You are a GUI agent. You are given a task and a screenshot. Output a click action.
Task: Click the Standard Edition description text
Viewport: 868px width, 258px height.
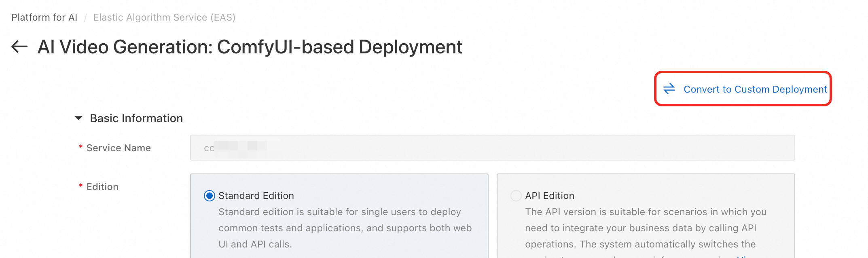pos(345,228)
